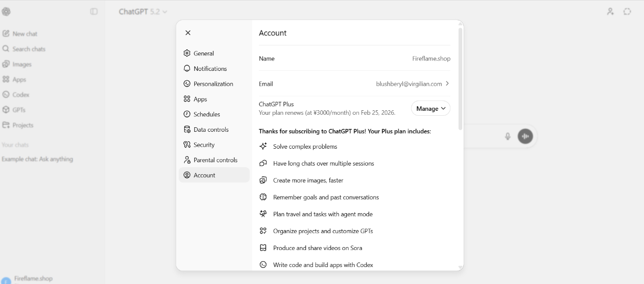Viewport: 644px width, 284px height.
Task: Click the microphone dictation icon
Action: click(x=508, y=136)
